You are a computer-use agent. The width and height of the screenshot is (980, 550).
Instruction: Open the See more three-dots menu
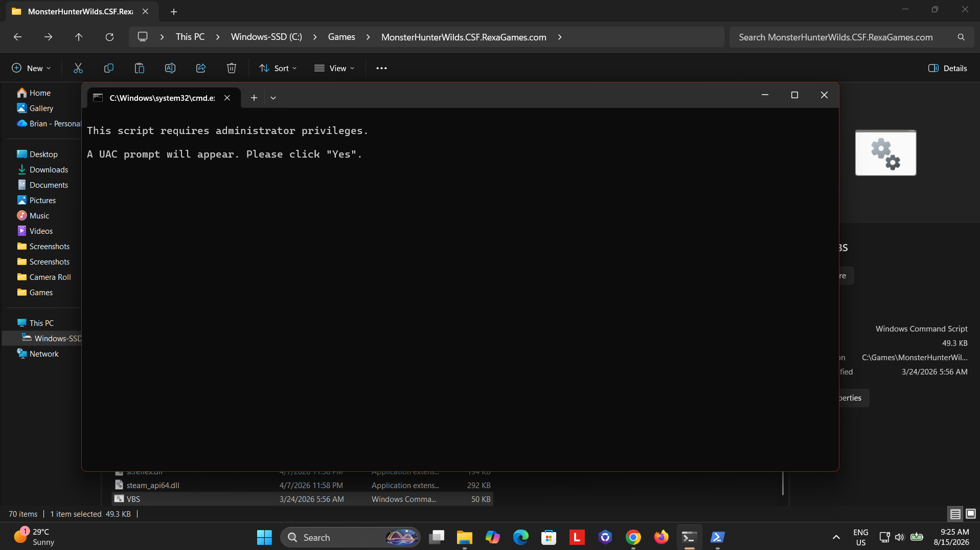(x=381, y=68)
